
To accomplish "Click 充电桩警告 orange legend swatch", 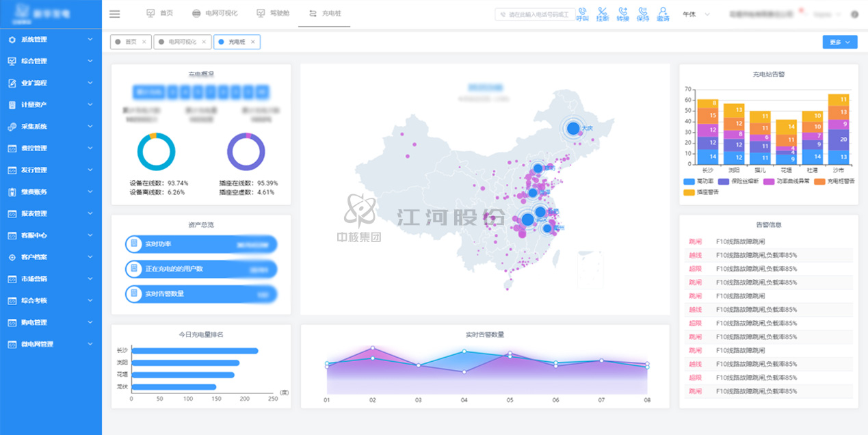I will [x=820, y=181].
